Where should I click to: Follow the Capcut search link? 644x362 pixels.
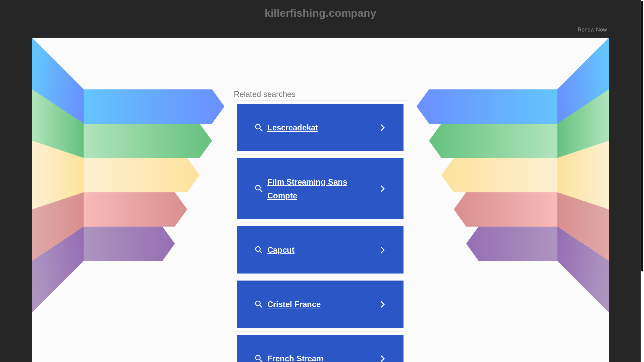[x=281, y=250]
